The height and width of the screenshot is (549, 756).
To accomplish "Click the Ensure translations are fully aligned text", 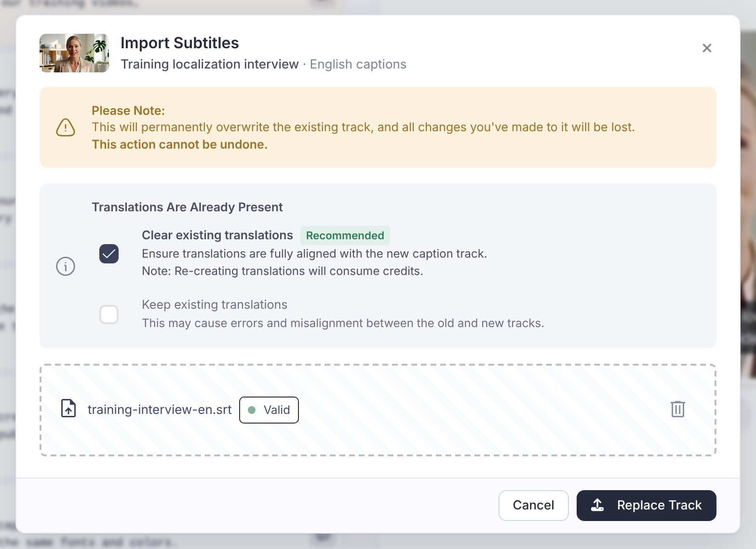I will click(x=314, y=254).
